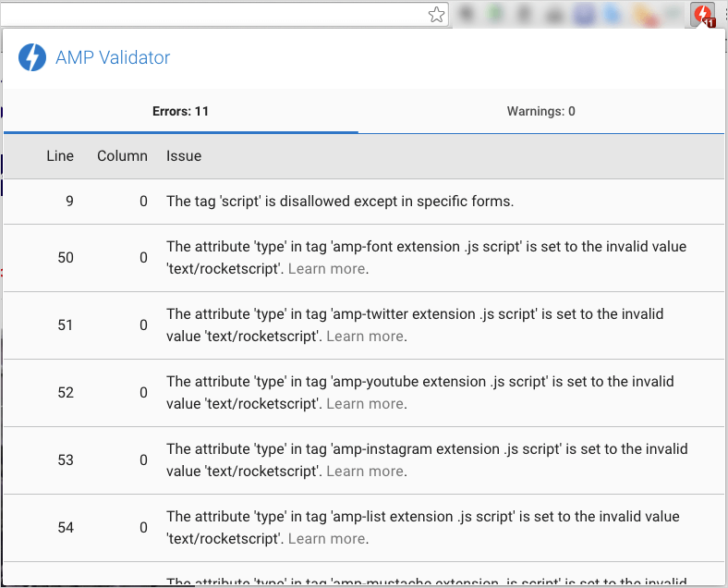Click the Line column header

pyautogui.click(x=60, y=156)
